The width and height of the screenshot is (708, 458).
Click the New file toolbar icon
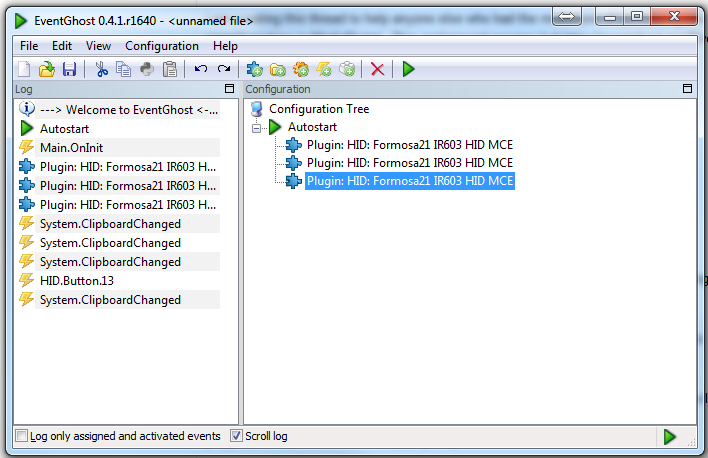23,69
